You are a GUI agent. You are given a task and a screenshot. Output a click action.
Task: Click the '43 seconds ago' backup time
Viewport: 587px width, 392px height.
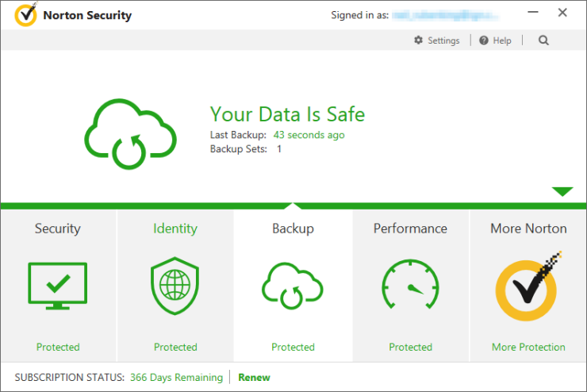click(309, 135)
